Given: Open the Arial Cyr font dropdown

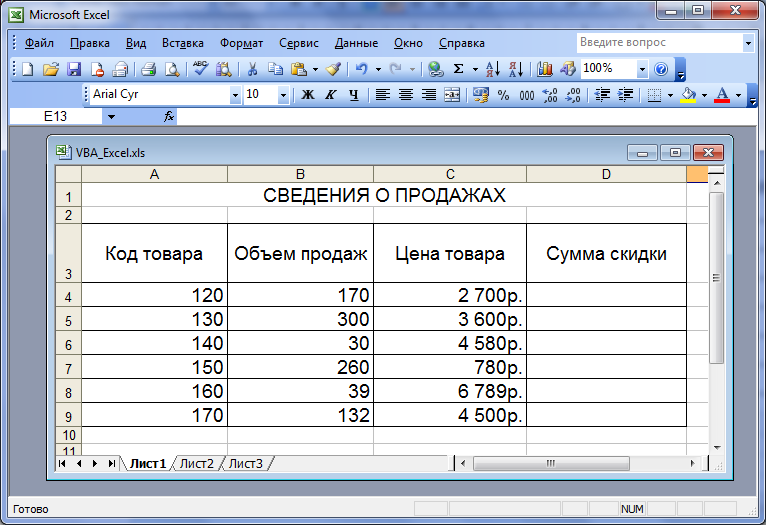Looking at the screenshot, I should tap(235, 95).
